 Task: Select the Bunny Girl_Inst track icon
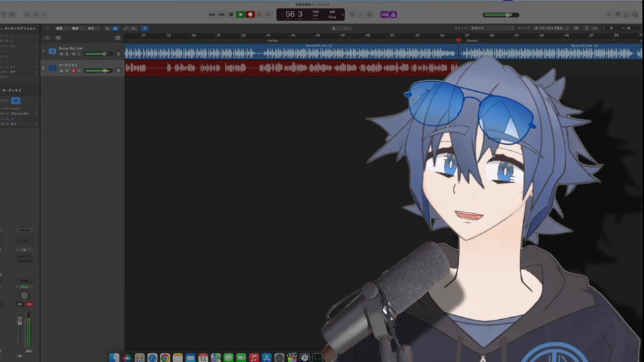[52, 52]
